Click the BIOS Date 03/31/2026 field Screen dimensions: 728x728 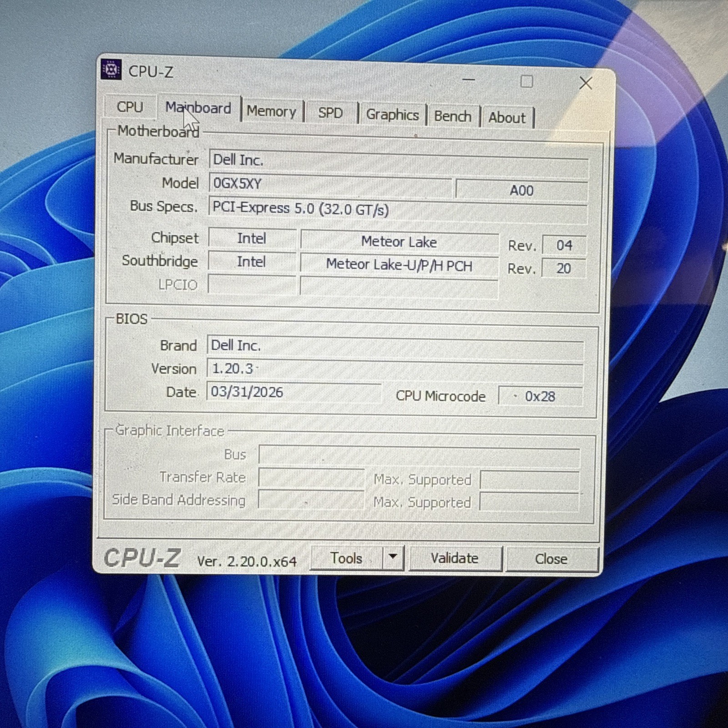(294, 392)
